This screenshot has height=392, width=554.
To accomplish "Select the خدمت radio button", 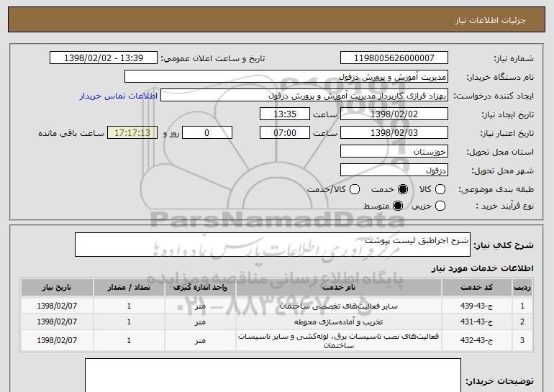I will click(x=403, y=189).
